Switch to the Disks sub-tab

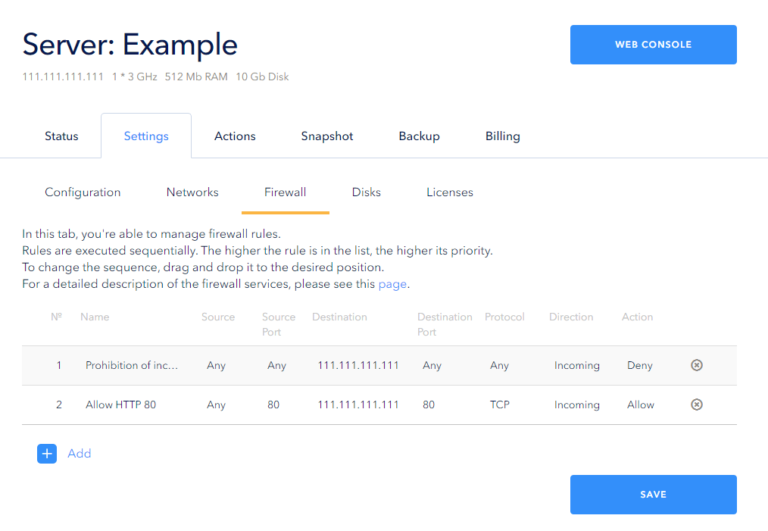tap(366, 192)
